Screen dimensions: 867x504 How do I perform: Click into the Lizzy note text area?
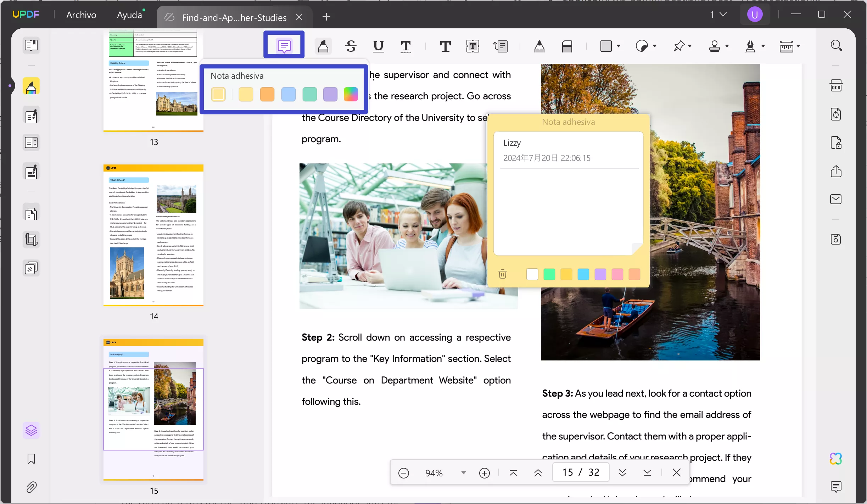click(x=568, y=211)
